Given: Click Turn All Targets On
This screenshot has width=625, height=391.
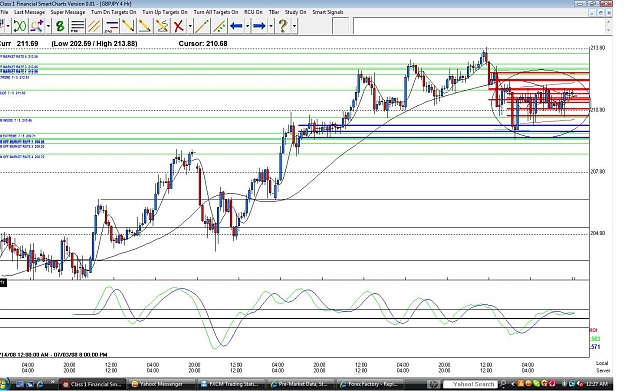Looking at the screenshot, I should [x=216, y=12].
